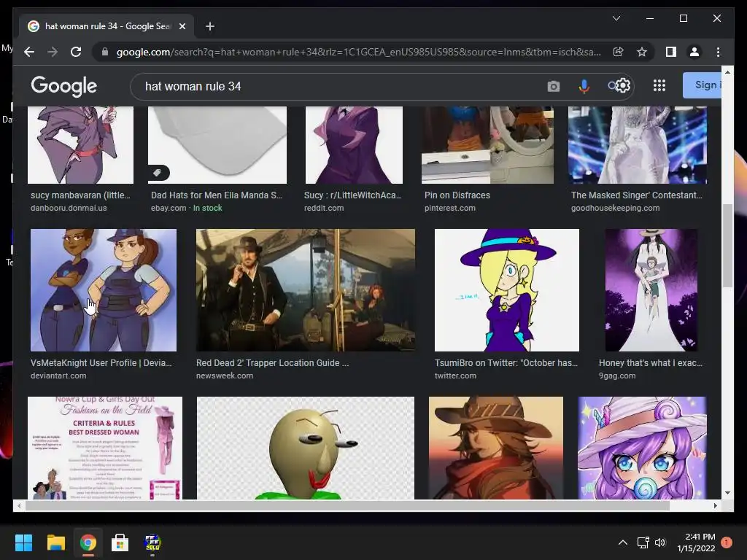The height and width of the screenshot is (560, 747).
Task: Click the colorful app icon next to Microsoft Store
Action: click(152, 542)
